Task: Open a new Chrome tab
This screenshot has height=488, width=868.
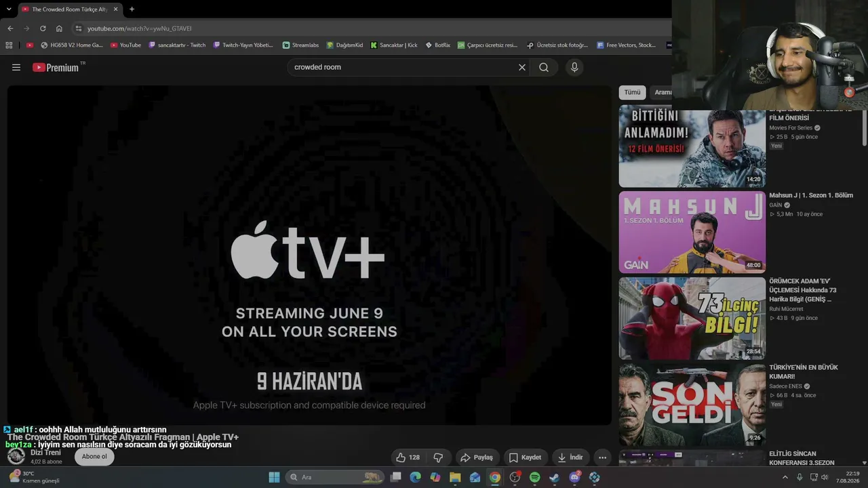Action: [x=132, y=9]
